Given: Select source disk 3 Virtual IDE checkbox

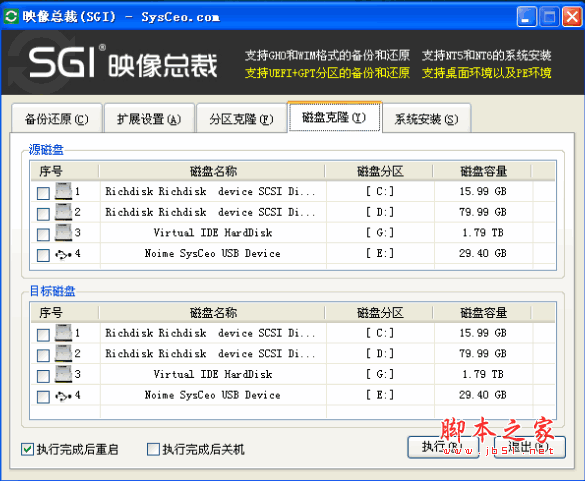Looking at the screenshot, I should pos(43,235).
